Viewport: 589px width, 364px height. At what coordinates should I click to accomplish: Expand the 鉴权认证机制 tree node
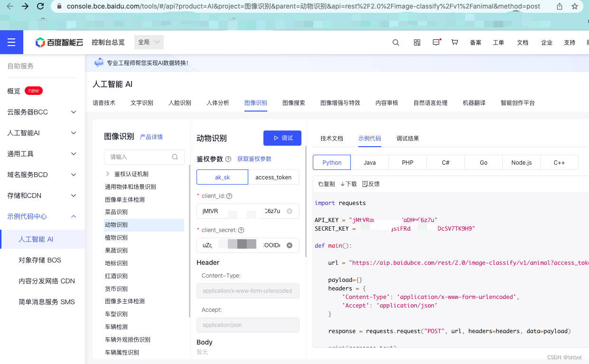(108, 174)
